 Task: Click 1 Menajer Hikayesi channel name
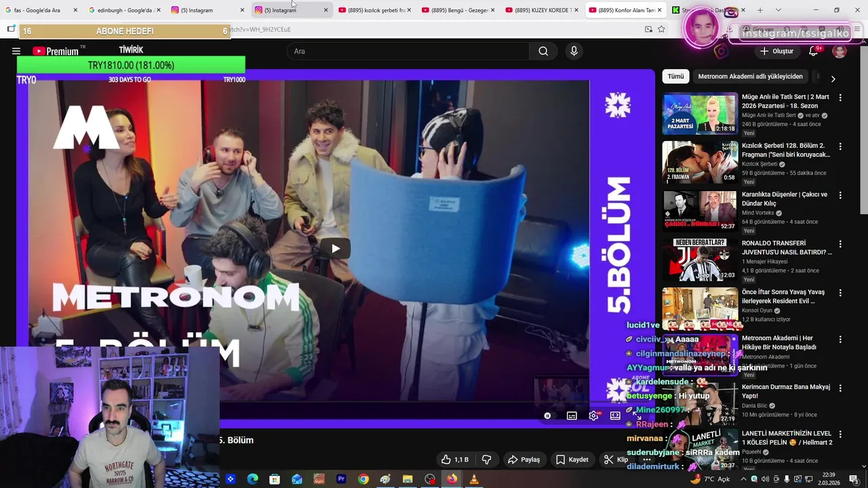click(765, 262)
